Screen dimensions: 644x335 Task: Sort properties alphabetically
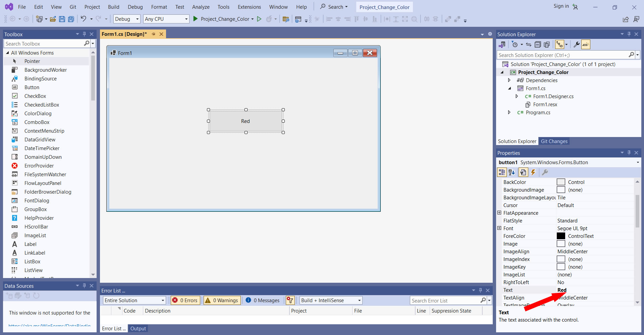(512, 172)
